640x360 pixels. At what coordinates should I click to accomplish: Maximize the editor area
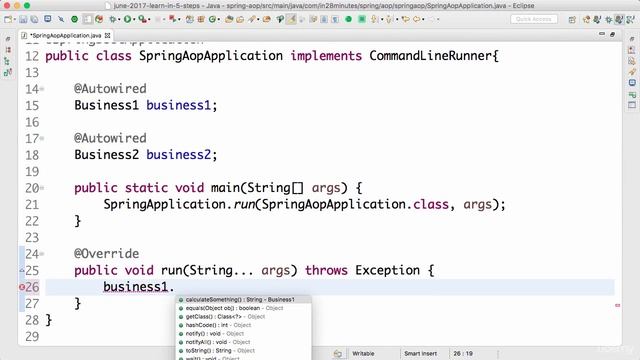click(612, 35)
